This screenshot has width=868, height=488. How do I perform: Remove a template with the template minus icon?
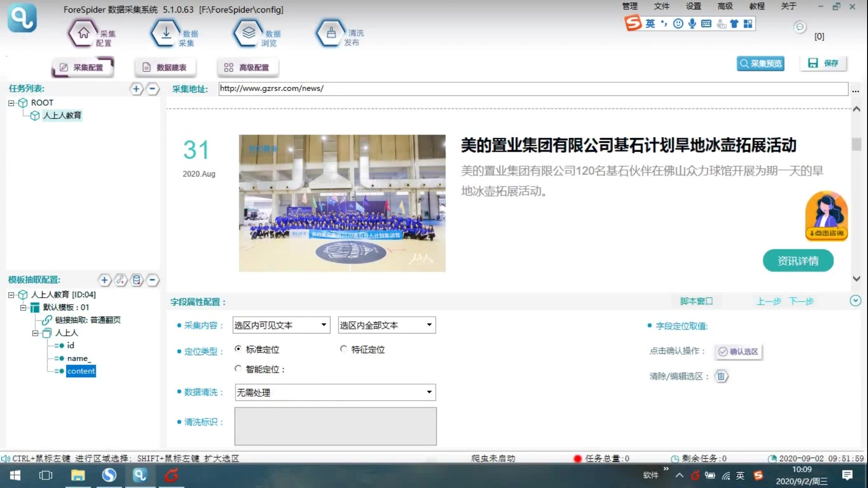coord(153,280)
